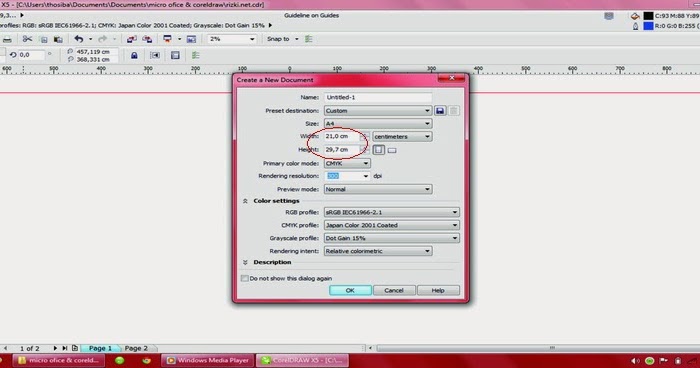700x368 pixels.
Task: Close the Create a New Document dialog
Action: coord(451,78)
